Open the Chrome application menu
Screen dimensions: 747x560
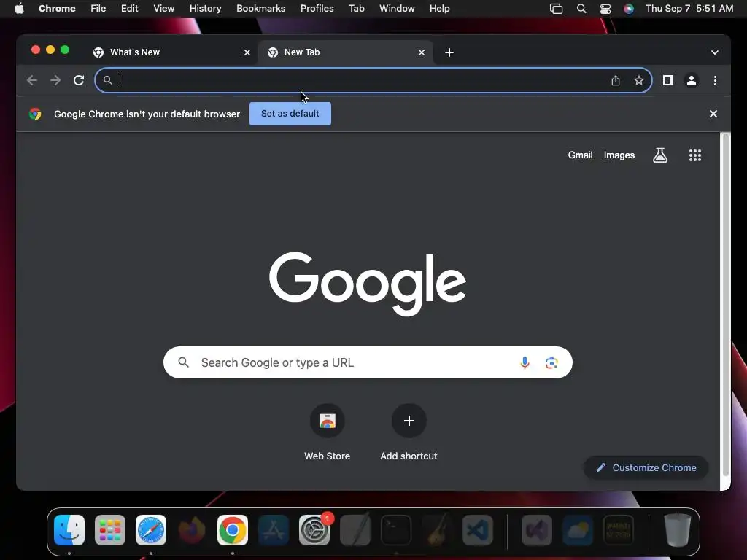click(x=57, y=9)
